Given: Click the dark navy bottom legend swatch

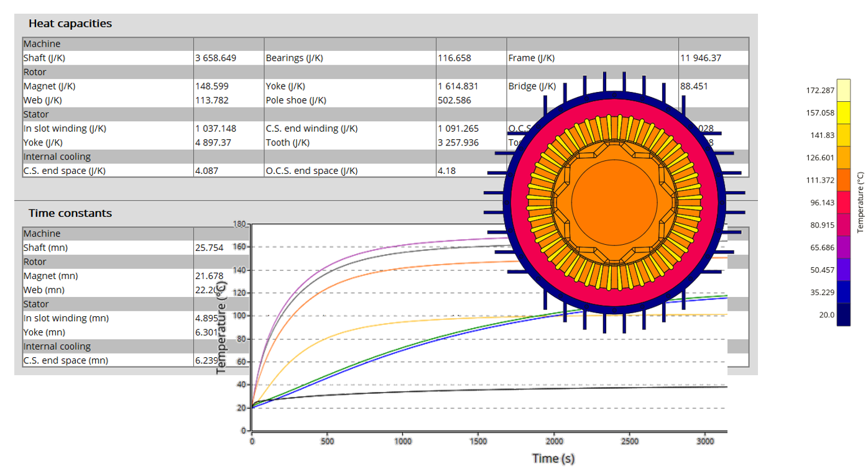Looking at the screenshot, I should [x=843, y=314].
